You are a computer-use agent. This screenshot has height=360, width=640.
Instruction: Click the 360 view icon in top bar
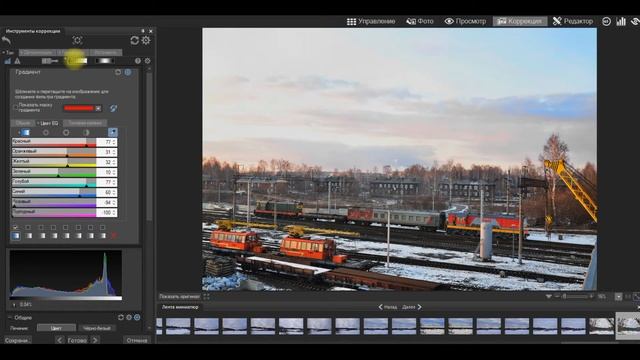tap(606, 21)
